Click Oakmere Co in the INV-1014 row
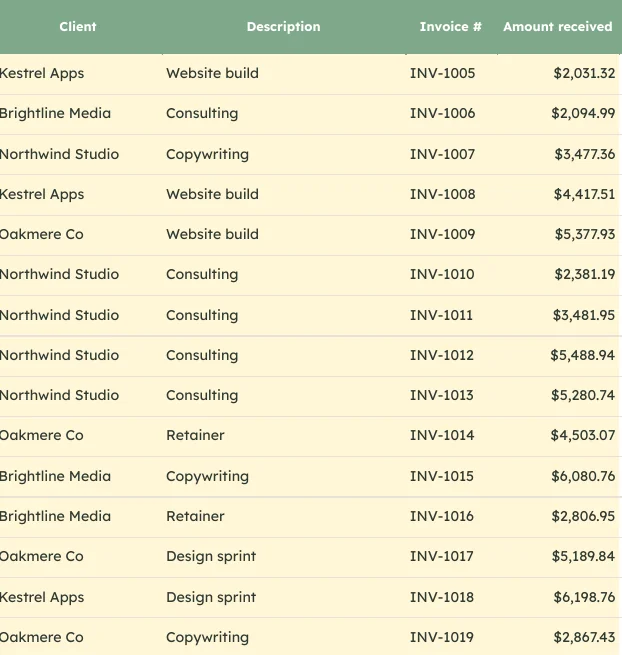Viewport: 622px width, 655px height. click(x=41, y=435)
